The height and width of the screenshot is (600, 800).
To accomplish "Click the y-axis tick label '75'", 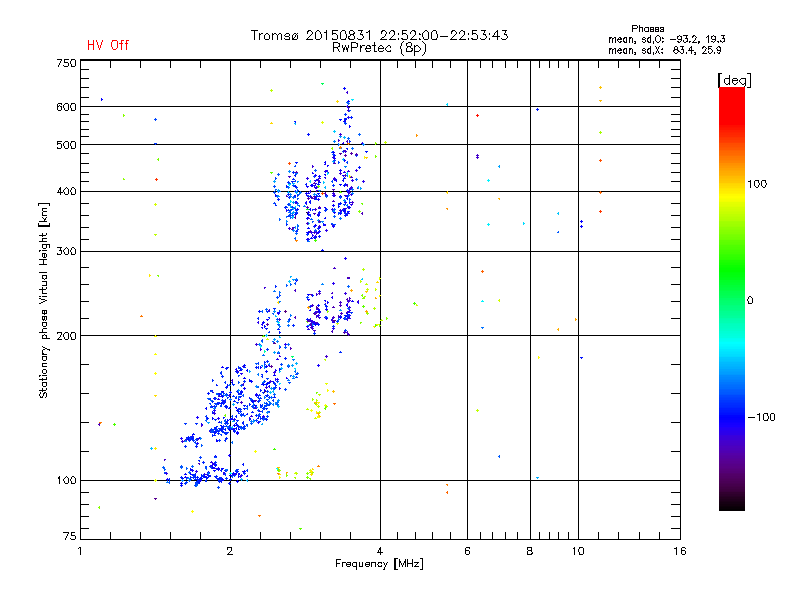I will tap(70, 536).
